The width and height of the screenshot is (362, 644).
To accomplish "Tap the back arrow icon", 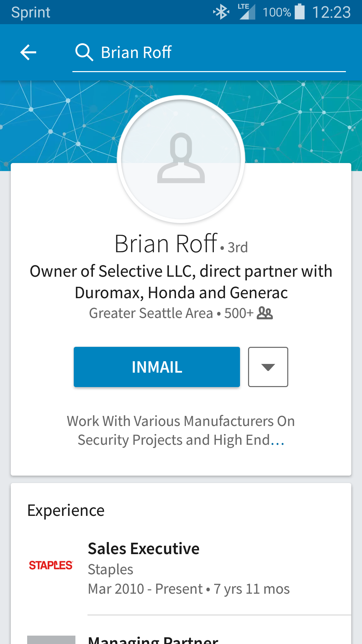I will coord(28,52).
